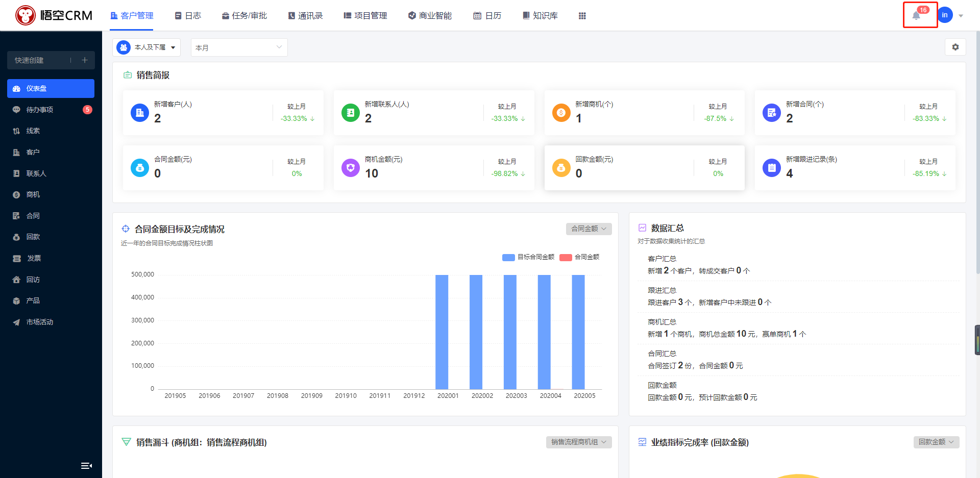This screenshot has height=478, width=980.
Task: Expand user account dropdown arrow
Action: coord(961,16)
